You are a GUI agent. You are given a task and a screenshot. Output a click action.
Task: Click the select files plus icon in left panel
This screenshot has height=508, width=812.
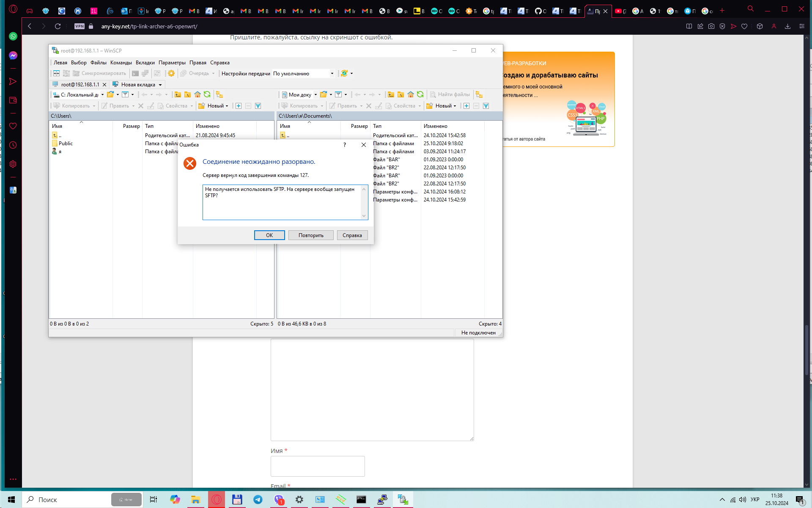tap(239, 106)
